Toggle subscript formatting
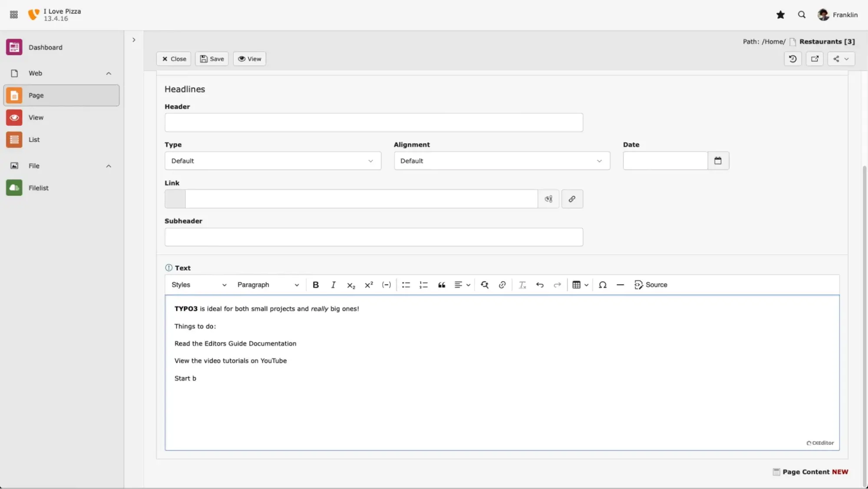 [351, 285]
